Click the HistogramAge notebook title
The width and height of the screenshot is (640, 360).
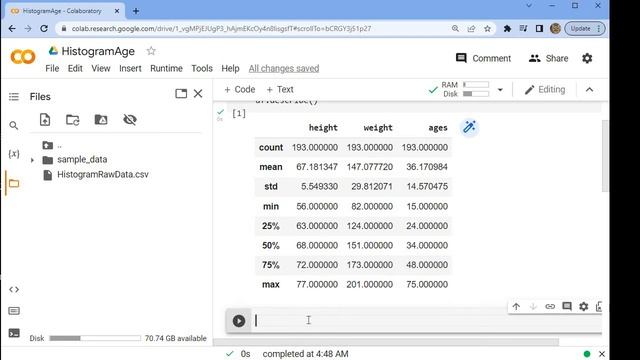tap(98, 51)
